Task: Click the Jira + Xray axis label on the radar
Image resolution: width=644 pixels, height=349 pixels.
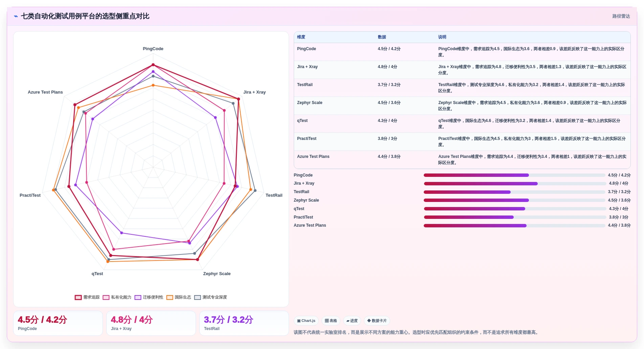Action: coord(254,92)
